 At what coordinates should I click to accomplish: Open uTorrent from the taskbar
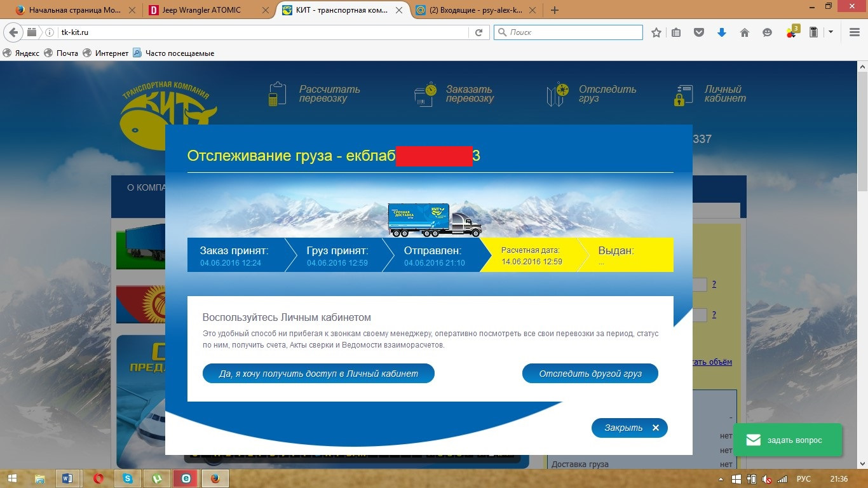[x=156, y=478]
